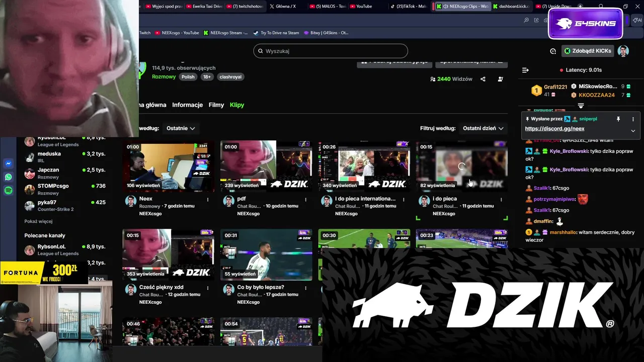
Task: Play the Neex clip thumbnail
Action: 169,166
